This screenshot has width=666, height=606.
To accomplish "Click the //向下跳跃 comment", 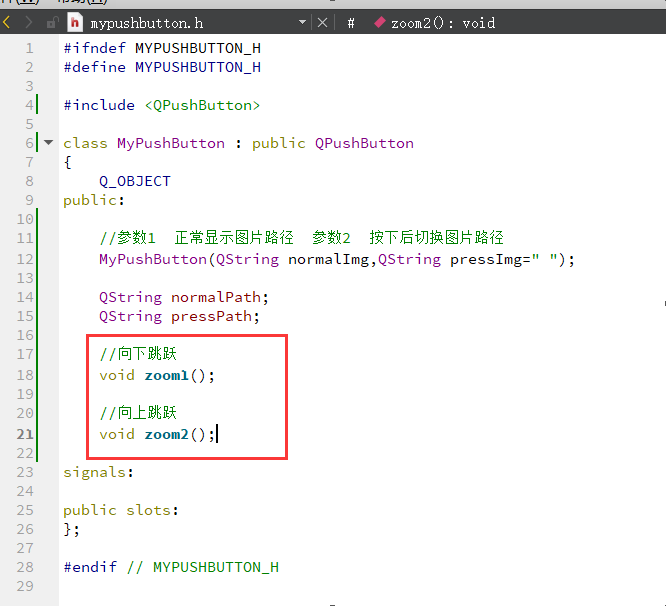I will [x=138, y=353].
